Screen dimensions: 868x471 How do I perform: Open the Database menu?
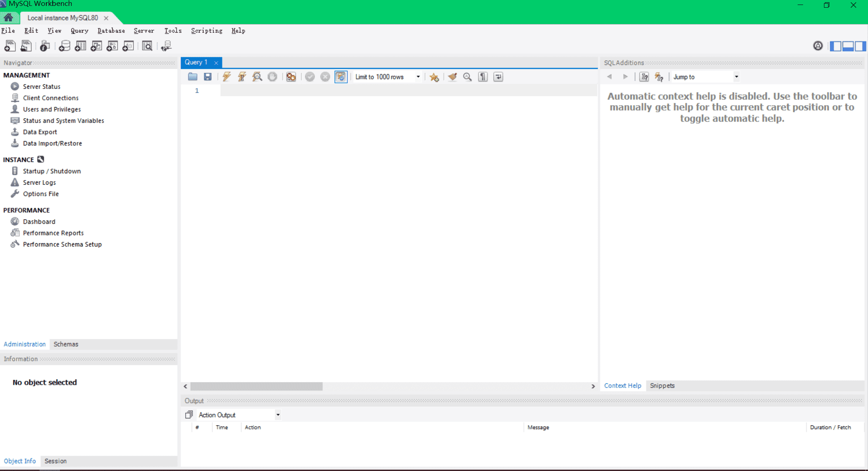(x=111, y=30)
